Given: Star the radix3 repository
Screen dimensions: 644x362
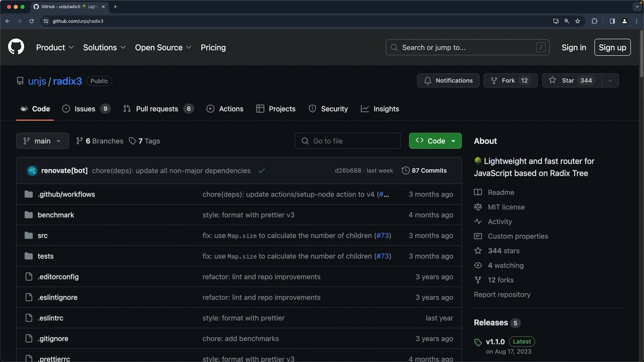Looking at the screenshot, I should point(572,80).
